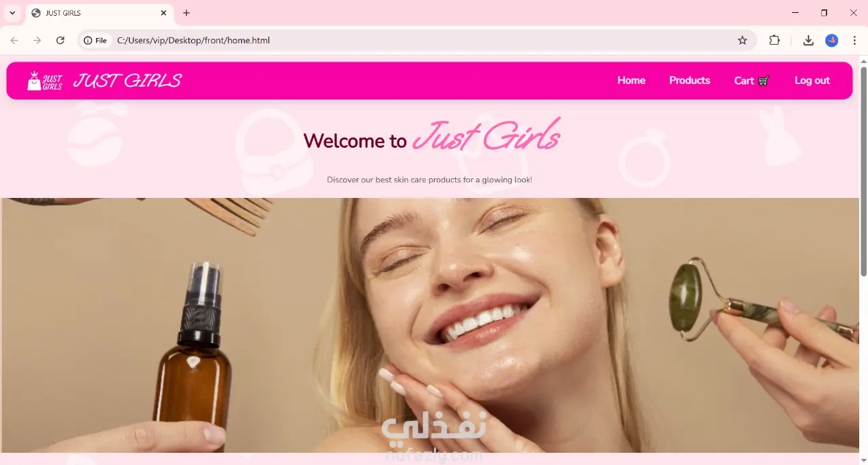This screenshot has height=465, width=868.
Task: Bookmark this page with the star icon
Action: 743,41
